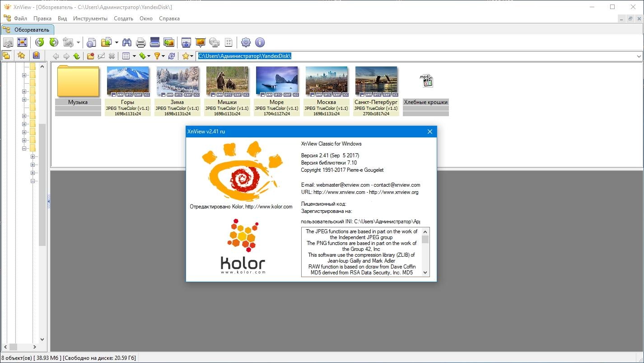Open dropdown arrow next to transformations icon
This screenshot has width=644, height=363.
click(x=78, y=42)
